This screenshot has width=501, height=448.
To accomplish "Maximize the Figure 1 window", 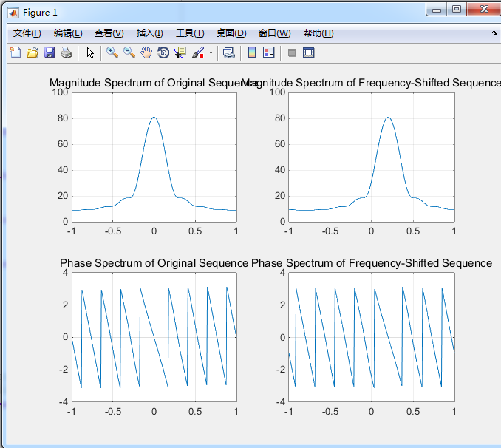I will coord(457,10).
